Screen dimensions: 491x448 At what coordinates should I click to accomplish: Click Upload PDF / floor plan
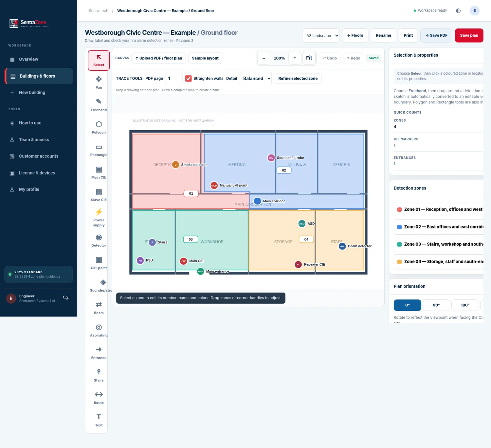click(159, 58)
